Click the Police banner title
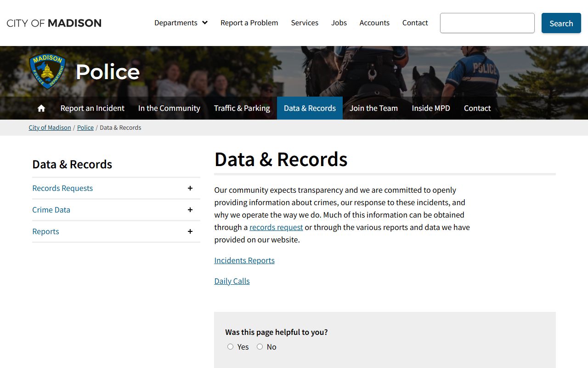This screenshot has height=368, width=588. click(107, 72)
